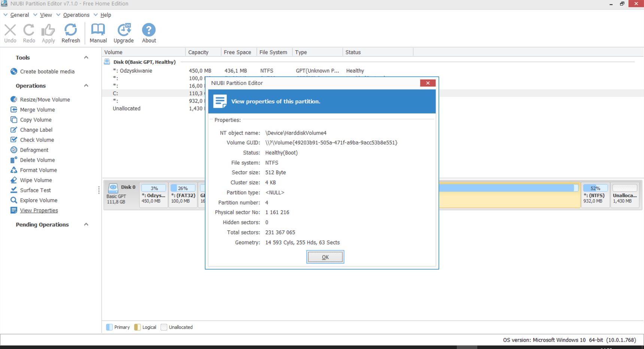
Task: Sort by the Free Space column header
Action: coord(239,52)
